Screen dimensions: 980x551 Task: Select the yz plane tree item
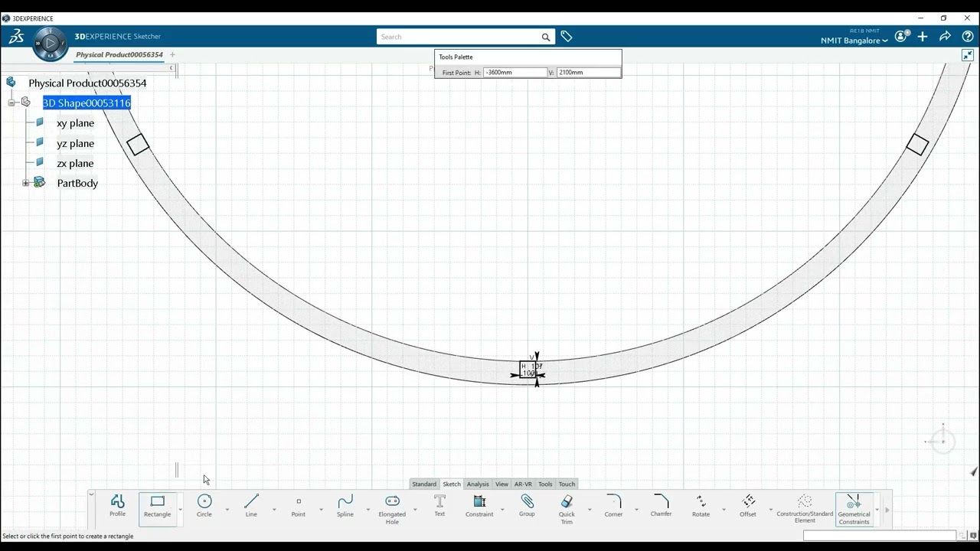(x=75, y=143)
